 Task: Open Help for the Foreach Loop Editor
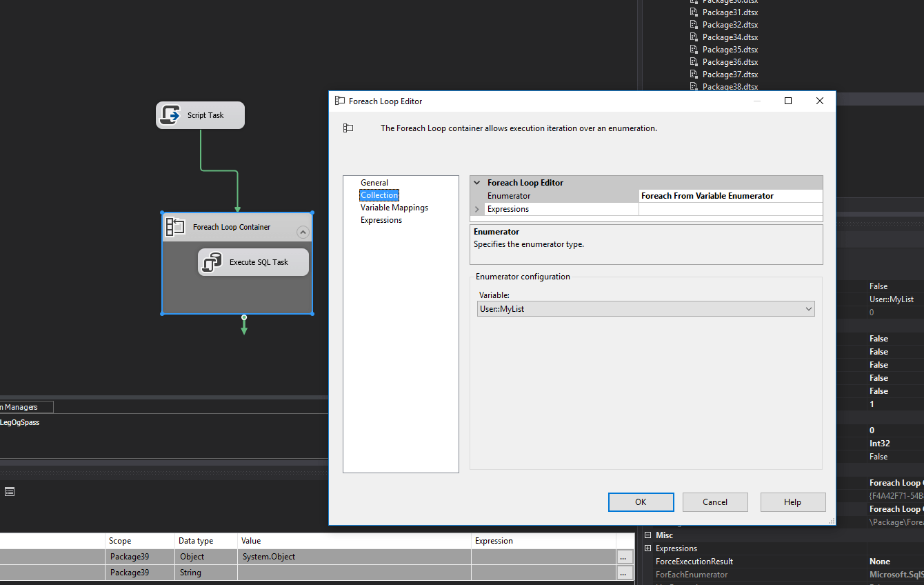pos(793,502)
